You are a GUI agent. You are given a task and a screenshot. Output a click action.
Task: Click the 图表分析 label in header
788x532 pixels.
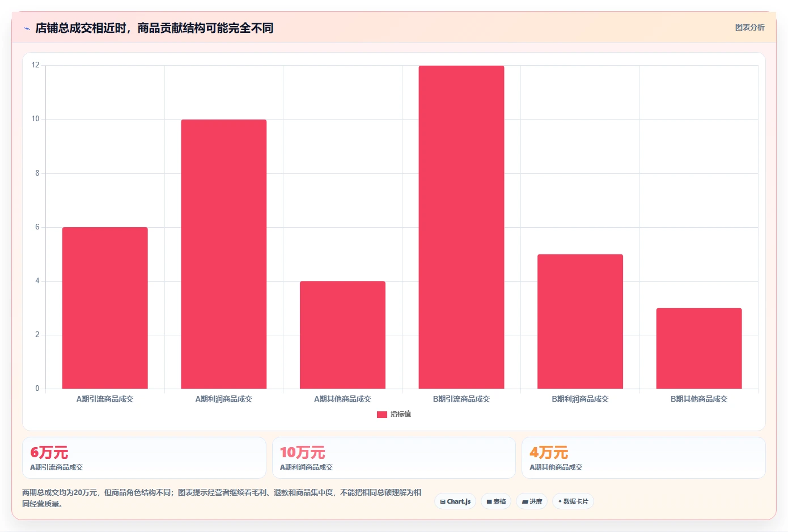pos(749,27)
